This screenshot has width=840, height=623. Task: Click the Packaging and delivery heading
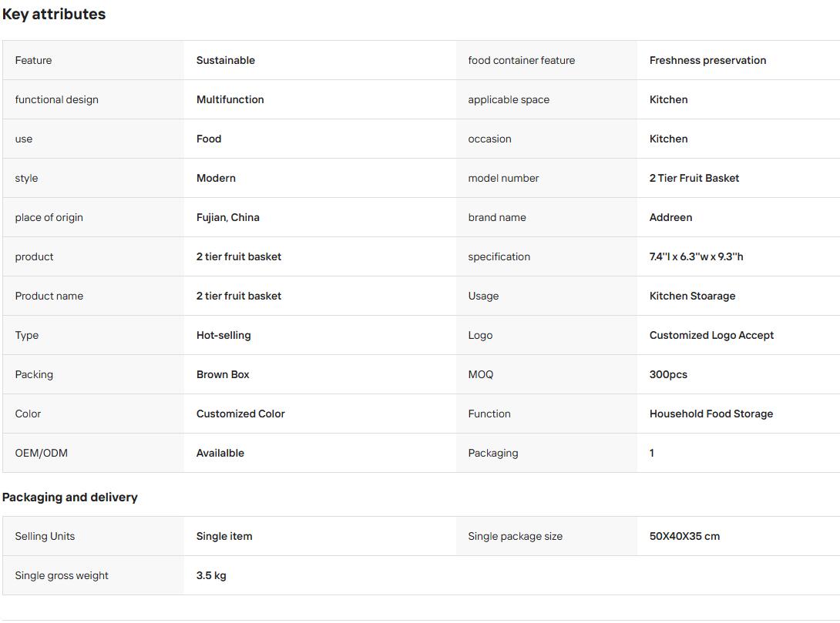(69, 497)
